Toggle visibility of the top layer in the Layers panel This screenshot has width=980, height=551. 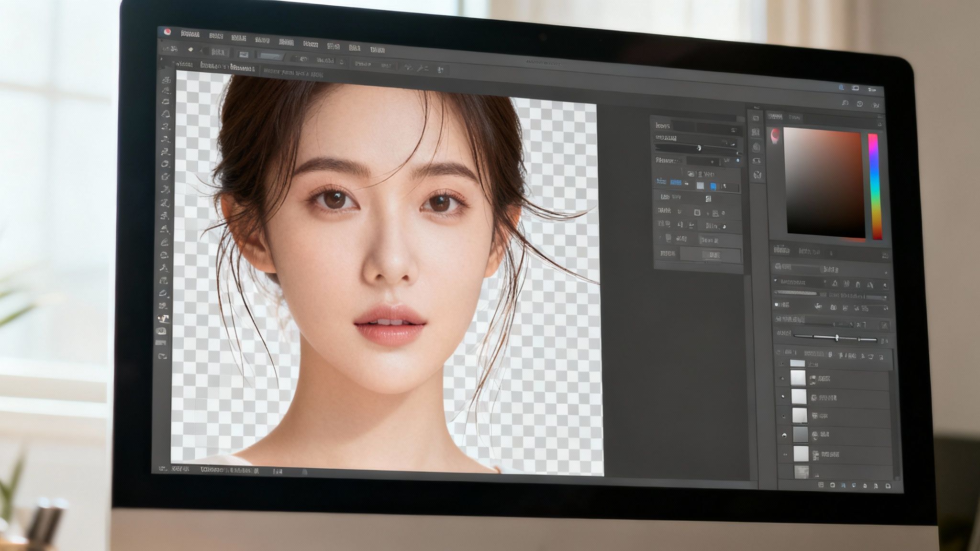(x=783, y=364)
